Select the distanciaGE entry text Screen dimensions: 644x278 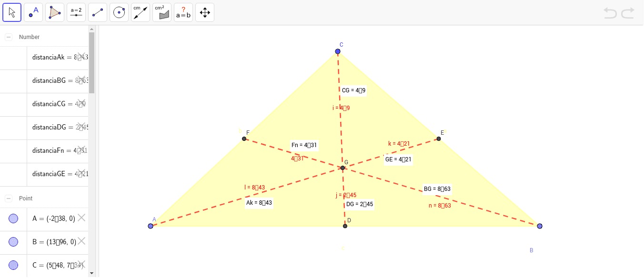click(60, 174)
